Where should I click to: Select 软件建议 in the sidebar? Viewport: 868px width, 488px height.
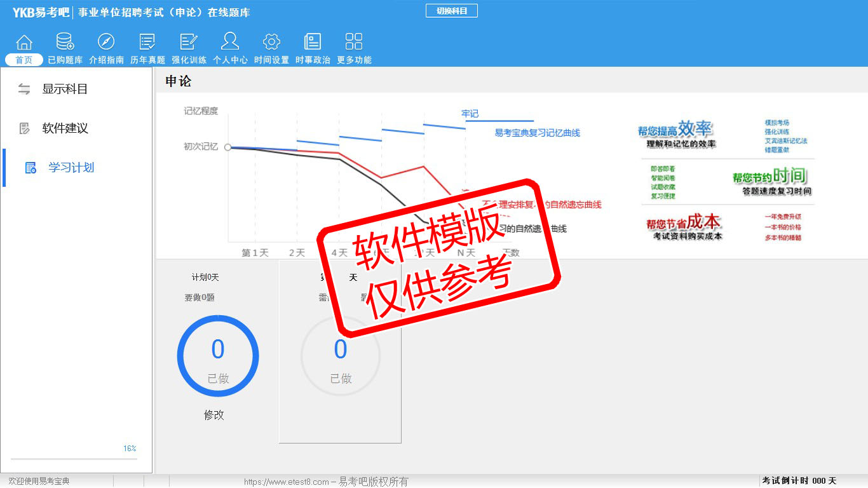coord(64,128)
